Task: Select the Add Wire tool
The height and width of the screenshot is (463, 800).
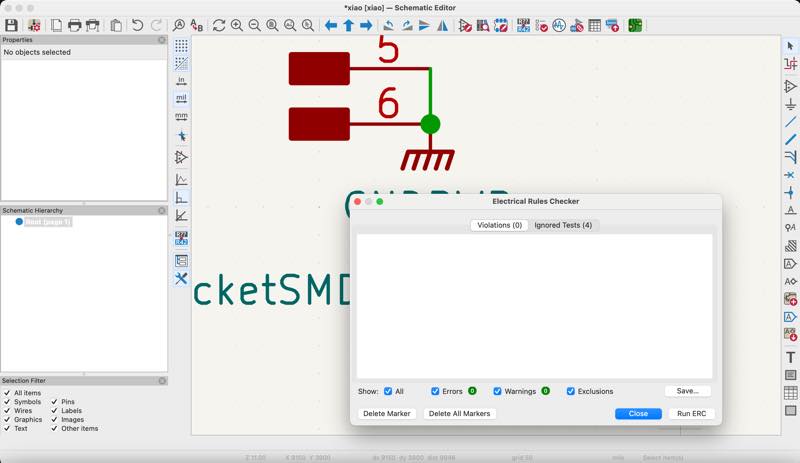Action: tap(790, 121)
